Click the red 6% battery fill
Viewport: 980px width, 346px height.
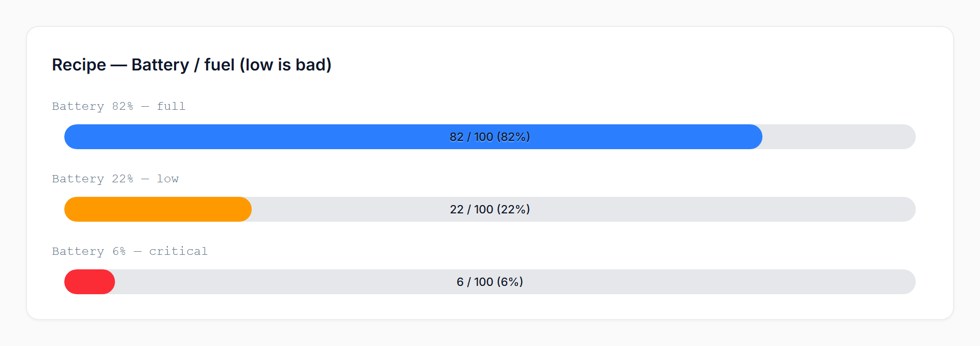[89, 282]
